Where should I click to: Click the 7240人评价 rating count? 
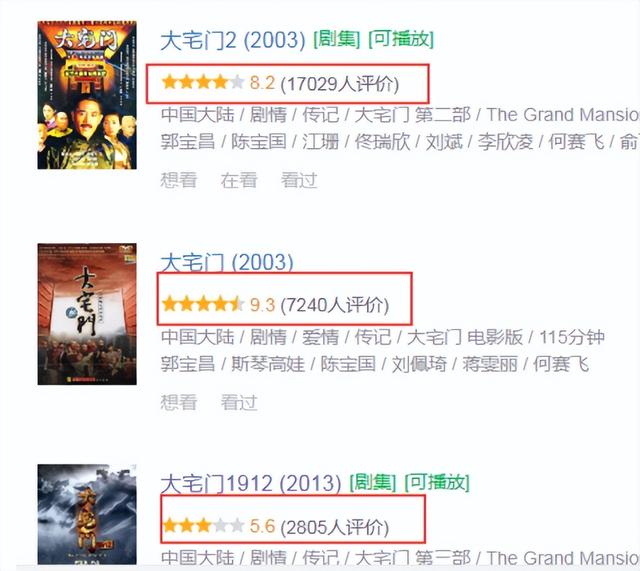[335, 305]
